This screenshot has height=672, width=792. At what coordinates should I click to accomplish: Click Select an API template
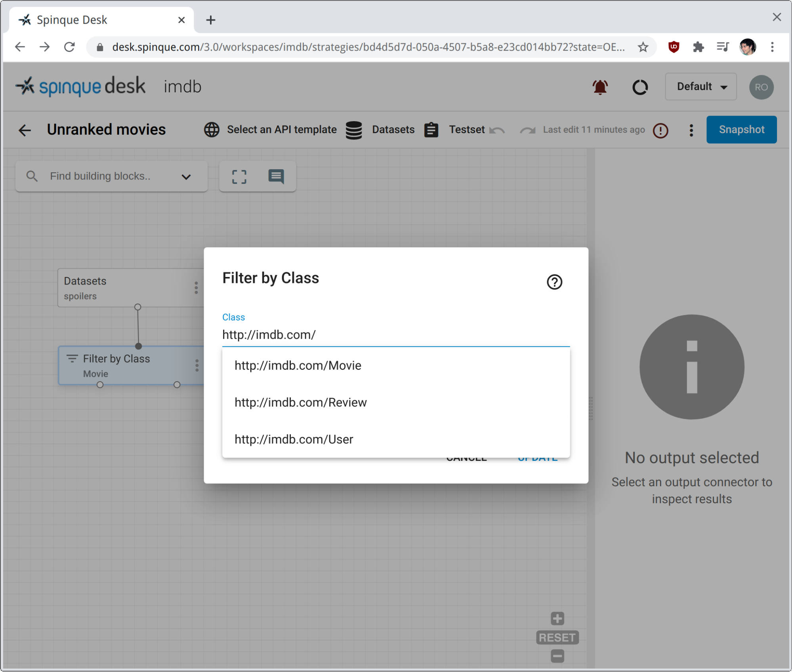pos(282,130)
